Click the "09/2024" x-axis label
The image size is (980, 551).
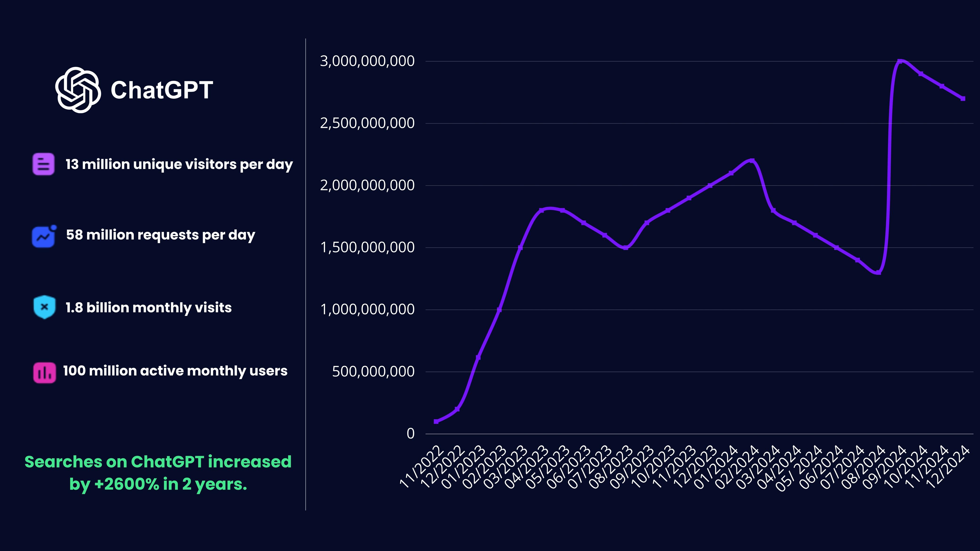(x=885, y=467)
